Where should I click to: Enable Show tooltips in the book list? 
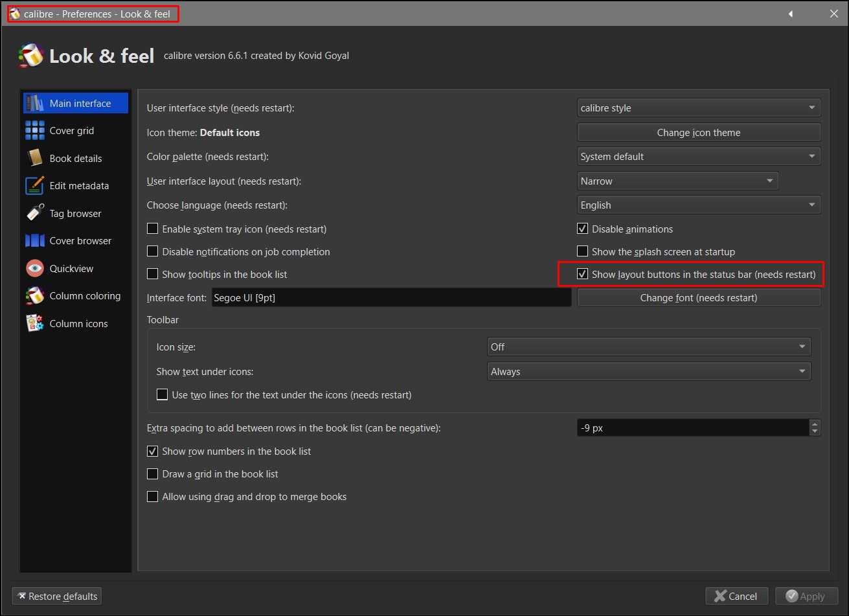tap(152, 274)
